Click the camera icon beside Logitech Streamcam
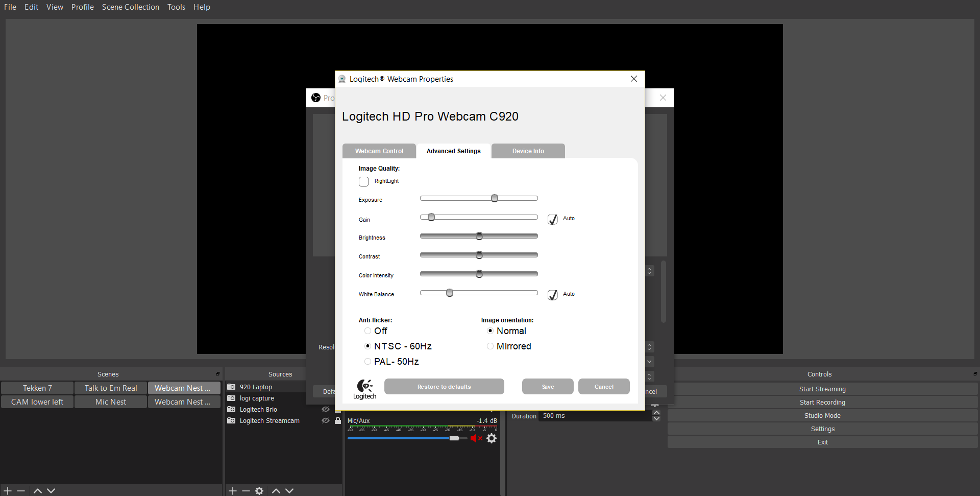Image resolution: width=980 pixels, height=496 pixels. point(231,421)
